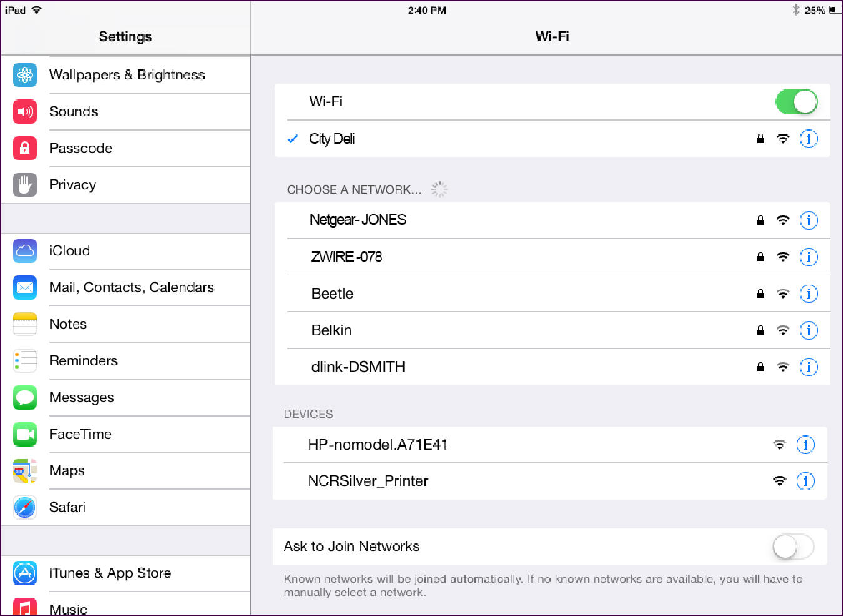This screenshot has width=843, height=616.
Task: Tap the battery icon in status bar
Action: [x=835, y=10]
